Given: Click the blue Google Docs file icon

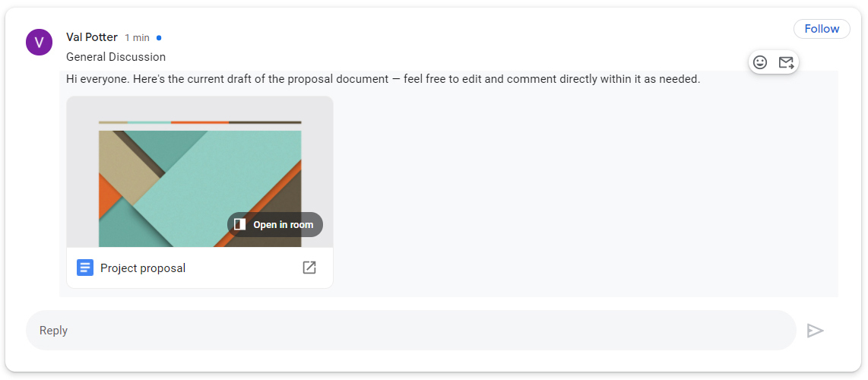Looking at the screenshot, I should coord(85,268).
